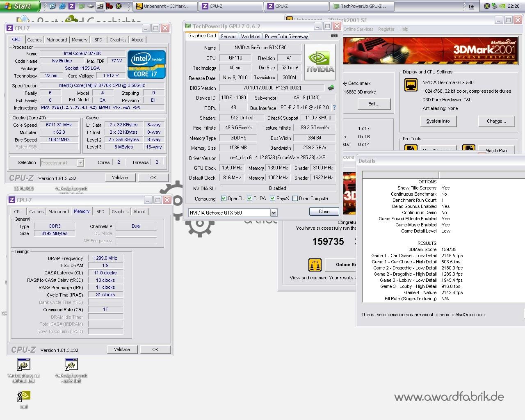525x420 pixels.
Task: Click the Multiplier value x 62.0
Action: click(59, 132)
